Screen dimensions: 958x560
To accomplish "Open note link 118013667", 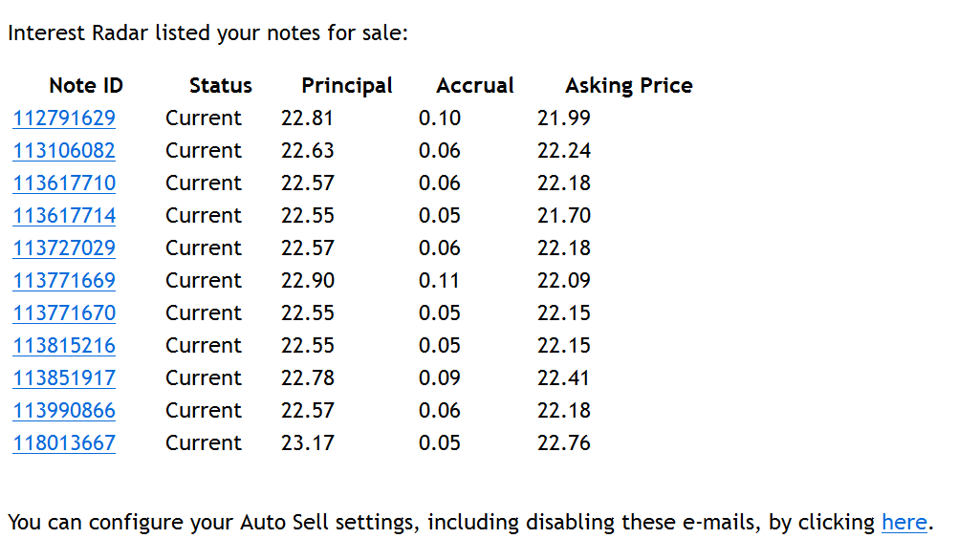I will pyautogui.click(x=64, y=442).
